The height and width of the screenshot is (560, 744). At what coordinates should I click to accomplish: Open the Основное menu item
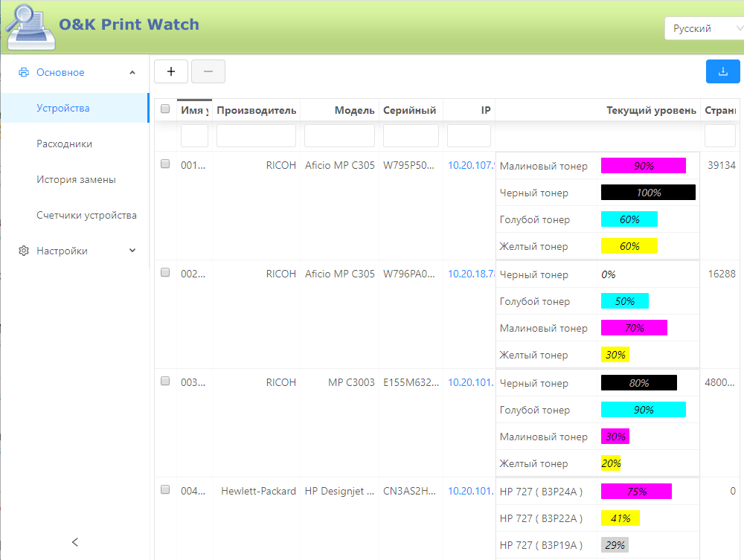tap(74, 73)
